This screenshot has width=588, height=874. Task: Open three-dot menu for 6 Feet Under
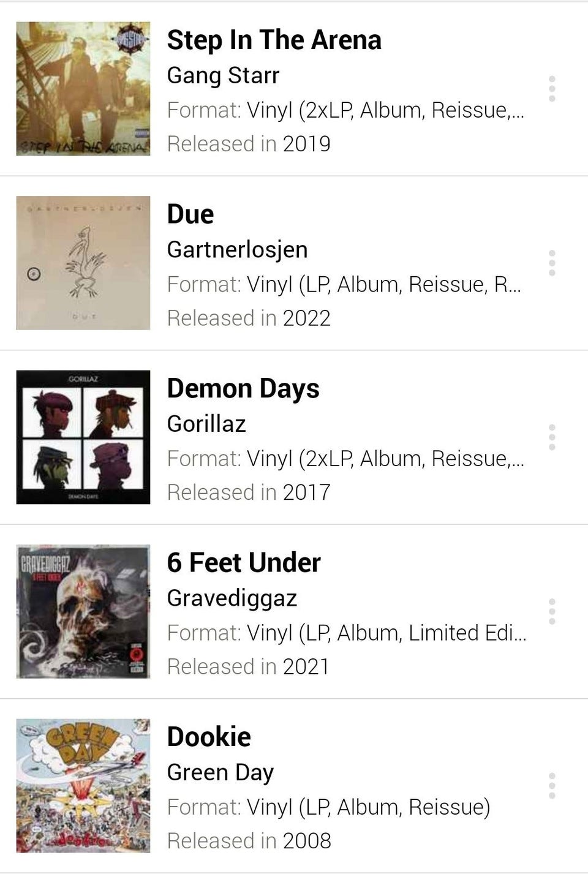(552, 611)
